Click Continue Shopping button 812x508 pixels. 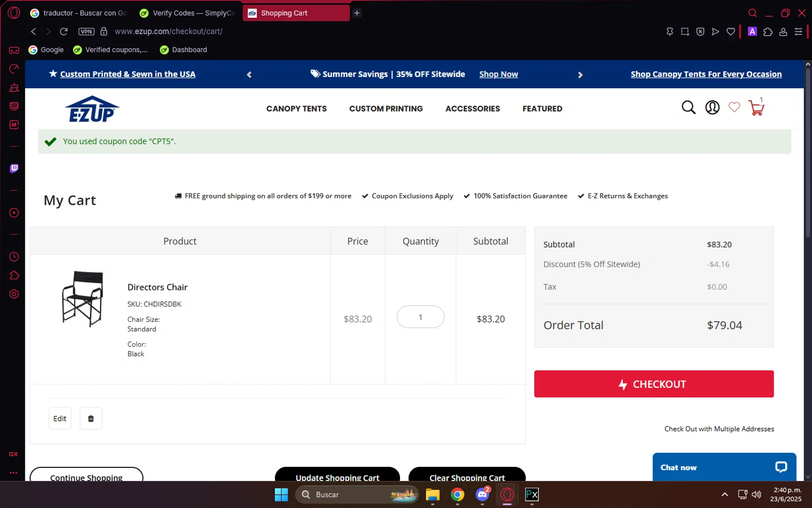pos(87,474)
